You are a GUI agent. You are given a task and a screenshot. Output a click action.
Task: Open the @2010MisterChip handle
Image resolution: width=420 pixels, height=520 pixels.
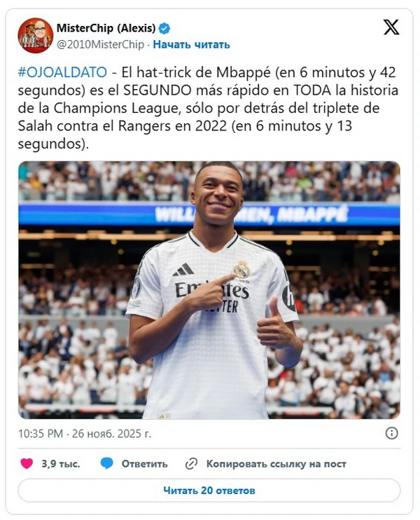pyautogui.click(x=100, y=44)
